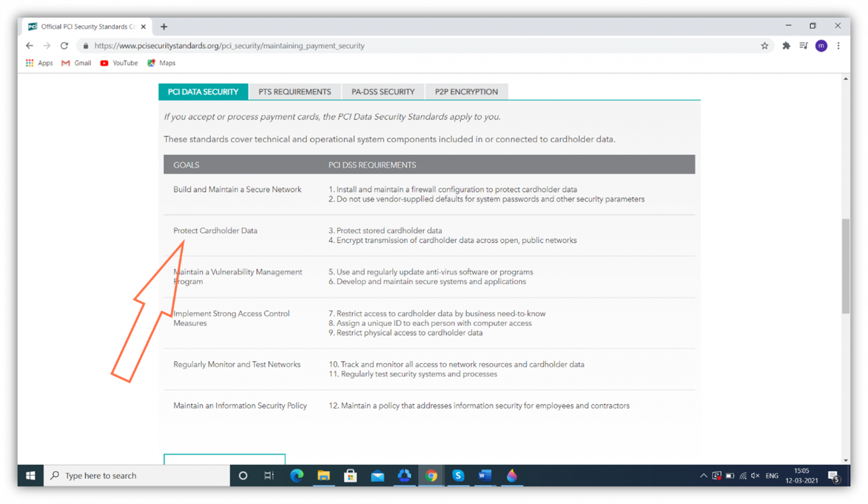868x504 pixels.
Task: Click requirement 4 about encrypting transmission
Action: coord(453,240)
